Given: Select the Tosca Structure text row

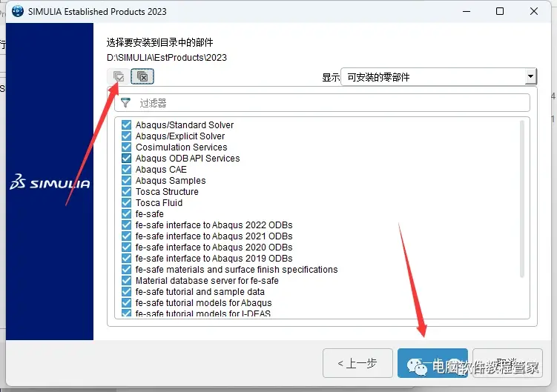Looking at the screenshot, I should coord(167,192).
